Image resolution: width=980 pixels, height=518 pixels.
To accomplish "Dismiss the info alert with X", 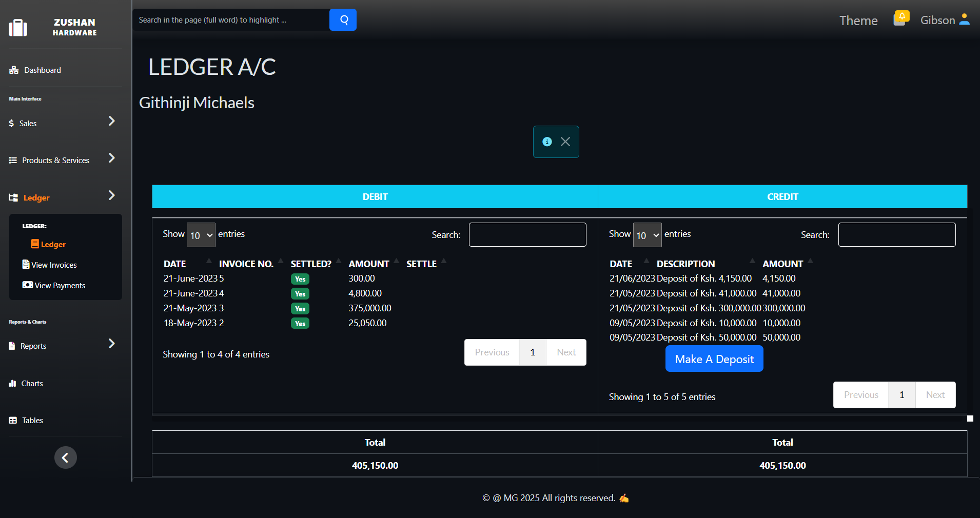I will coord(565,142).
